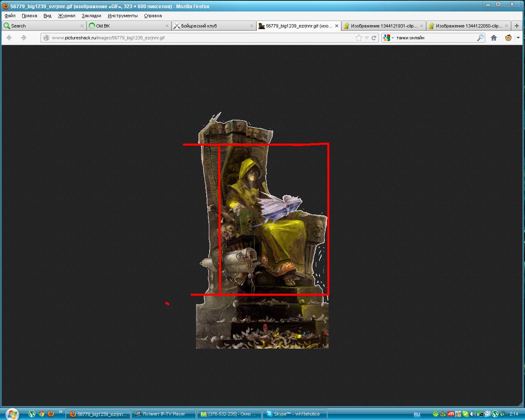Switch to [376-532-235] Окно taskbar button

click(x=229, y=414)
